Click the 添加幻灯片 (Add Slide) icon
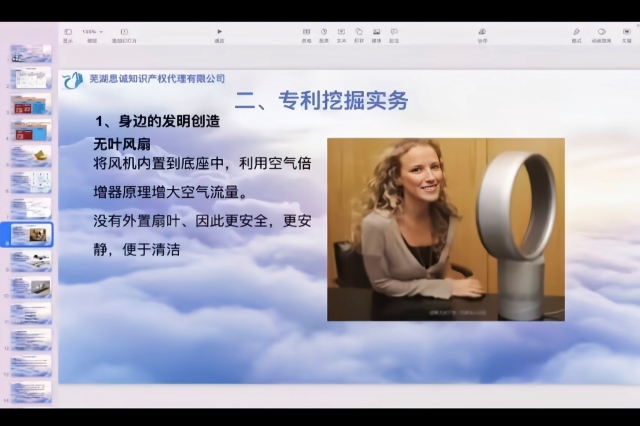The width and height of the screenshot is (640, 426). pyautogui.click(x=124, y=34)
